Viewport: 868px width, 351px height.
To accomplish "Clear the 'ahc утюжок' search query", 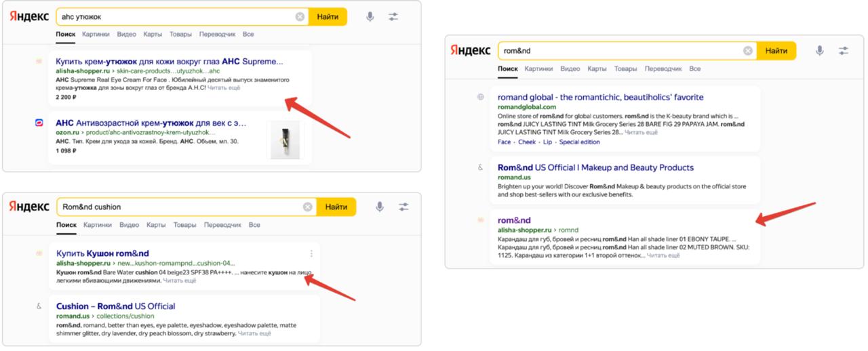I will pyautogui.click(x=300, y=16).
